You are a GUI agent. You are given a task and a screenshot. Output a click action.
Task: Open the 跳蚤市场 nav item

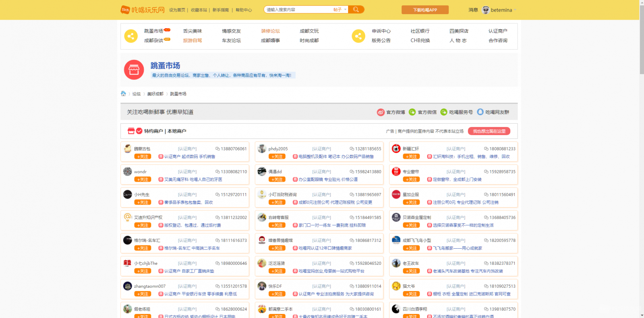[x=153, y=31]
